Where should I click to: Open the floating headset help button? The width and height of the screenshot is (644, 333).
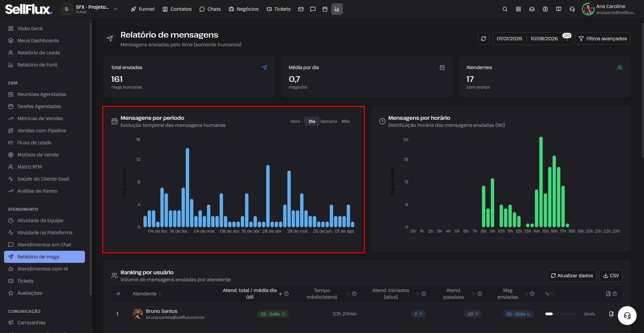click(627, 316)
